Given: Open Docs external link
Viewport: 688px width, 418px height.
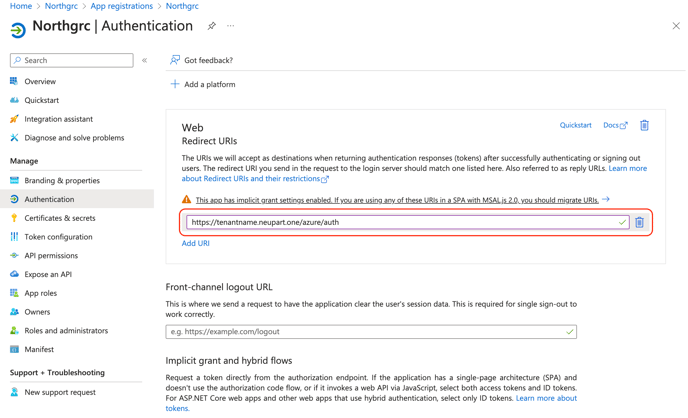Looking at the screenshot, I should (614, 126).
